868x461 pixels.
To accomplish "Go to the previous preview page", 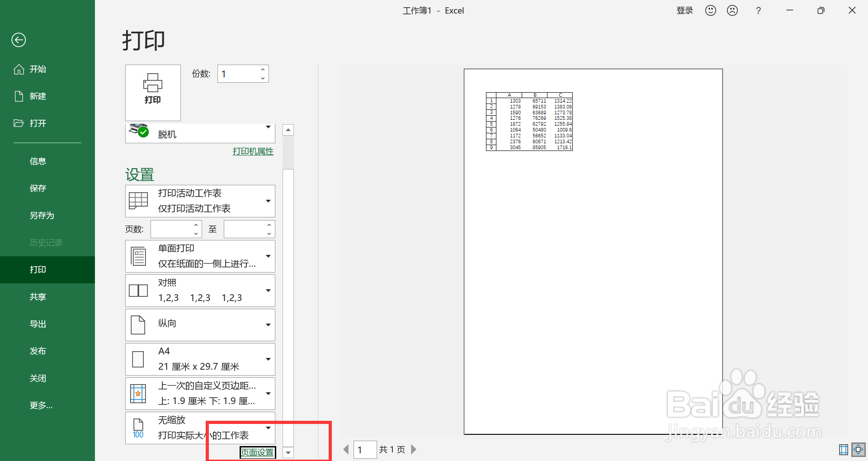I will (x=346, y=450).
